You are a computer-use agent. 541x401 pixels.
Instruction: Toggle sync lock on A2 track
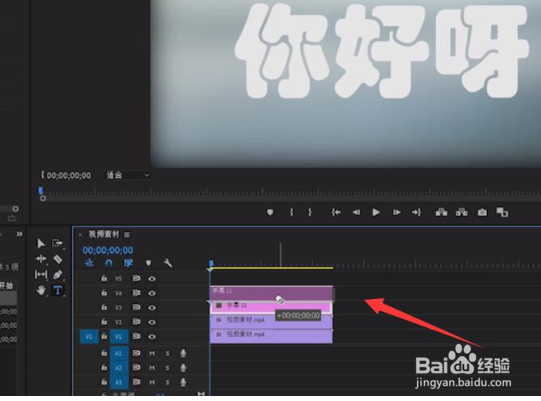(137, 368)
